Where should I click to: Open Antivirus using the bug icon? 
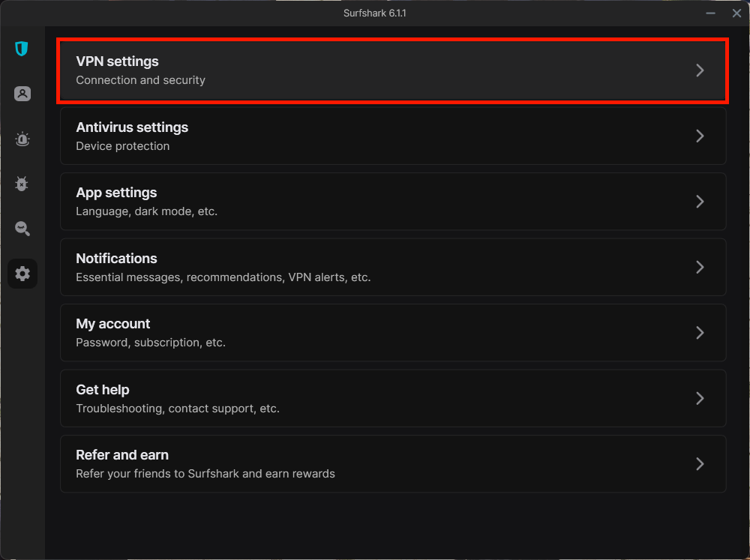pos(22,184)
